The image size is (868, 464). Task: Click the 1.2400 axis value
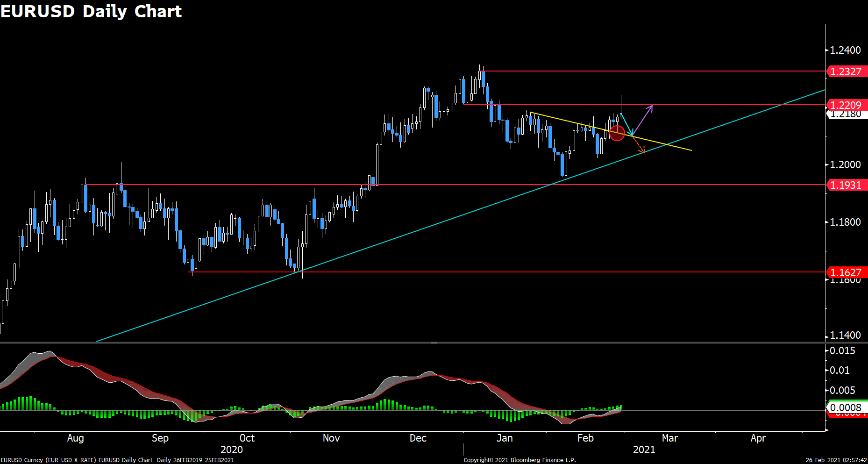(845, 50)
